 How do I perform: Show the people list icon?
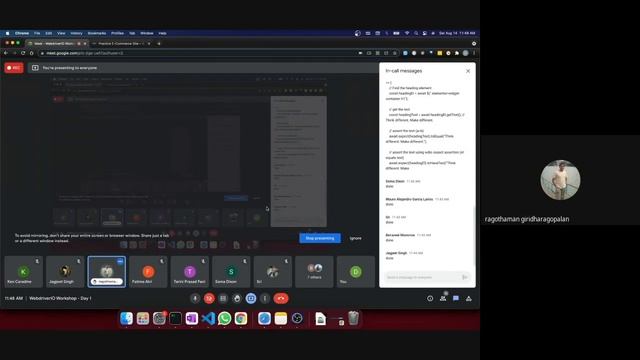pos(443,298)
